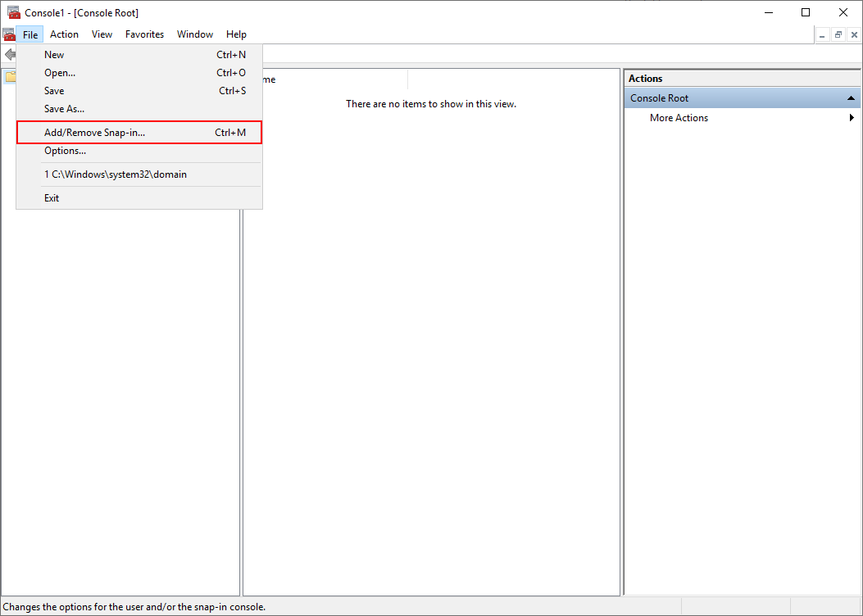Image resolution: width=863 pixels, height=616 pixels.
Task: Maximize the Console1 main window
Action: pos(806,12)
